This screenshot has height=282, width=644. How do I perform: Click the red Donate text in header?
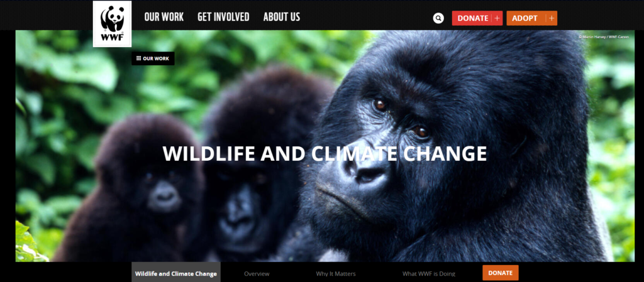click(x=473, y=18)
